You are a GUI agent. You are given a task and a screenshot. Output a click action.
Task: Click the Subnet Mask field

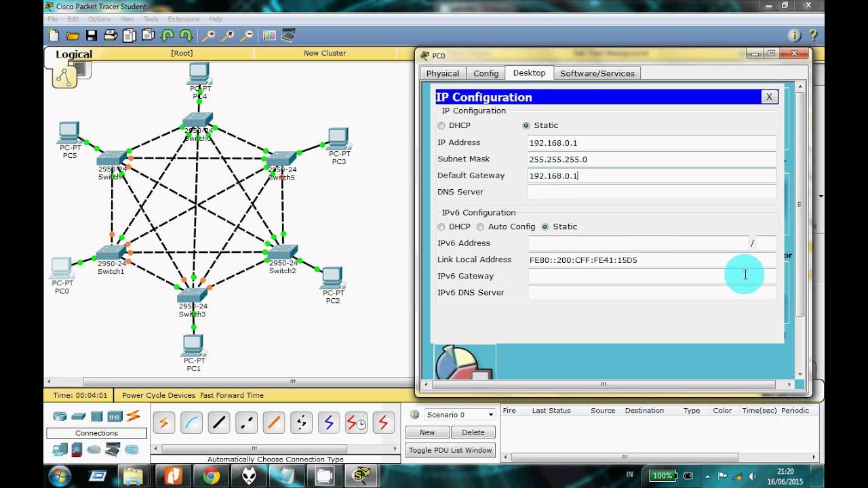652,159
